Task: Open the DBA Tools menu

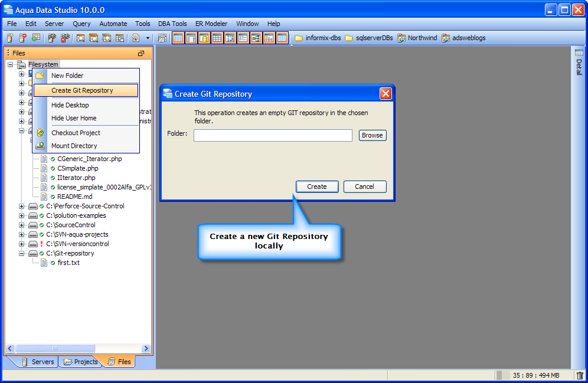Action: pos(172,24)
